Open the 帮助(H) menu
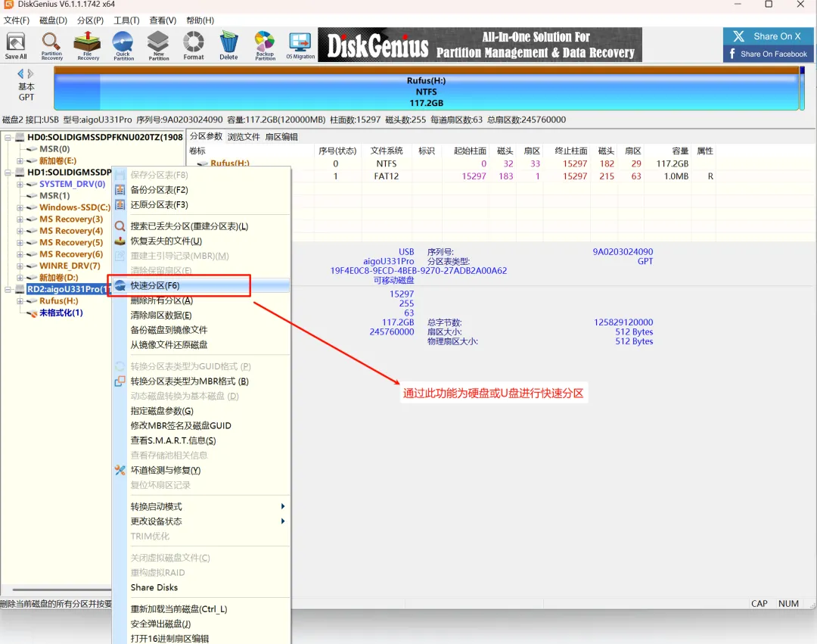The height and width of the screenshot is (644, 817). pyautogui.click(x=200, y=20)
